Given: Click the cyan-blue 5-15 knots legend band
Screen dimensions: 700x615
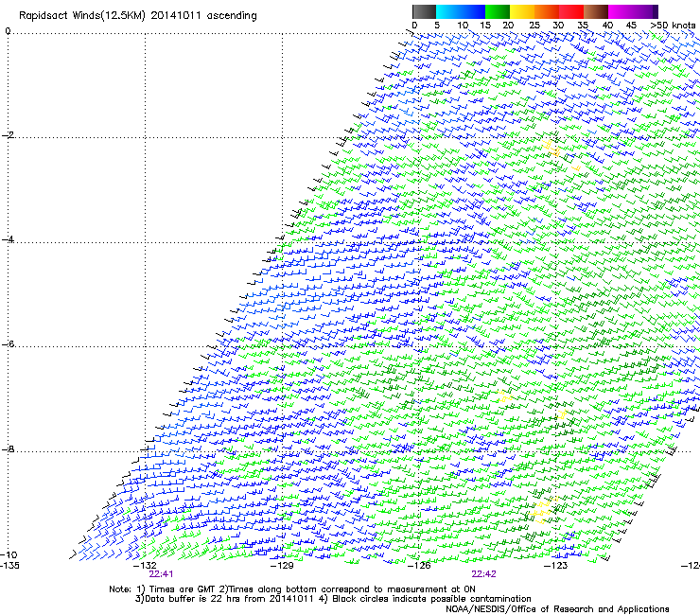Looking at the screenshot, I should (x=461, y=11).
